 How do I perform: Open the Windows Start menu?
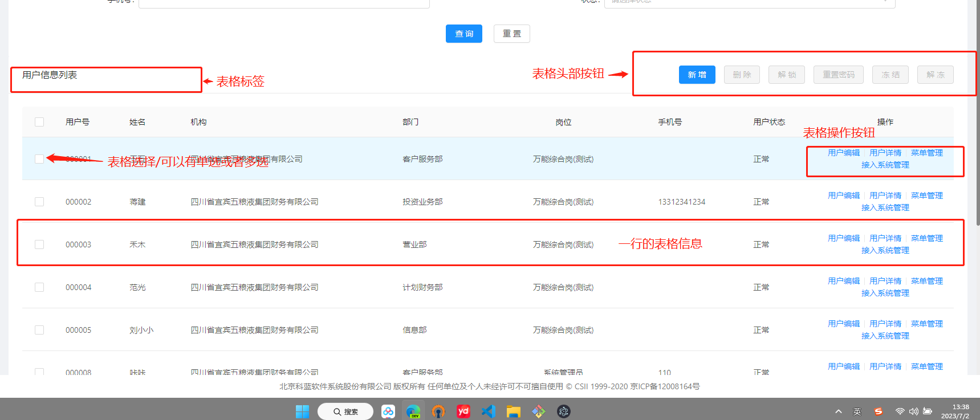[x=303, y=411]
